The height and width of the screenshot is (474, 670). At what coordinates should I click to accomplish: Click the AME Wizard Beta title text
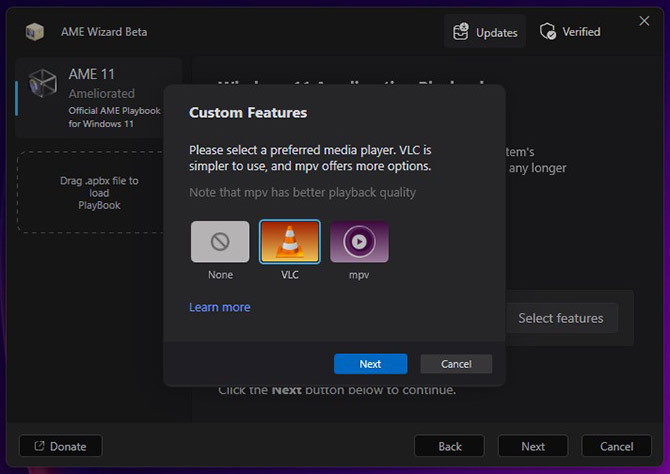pos(104,32)
